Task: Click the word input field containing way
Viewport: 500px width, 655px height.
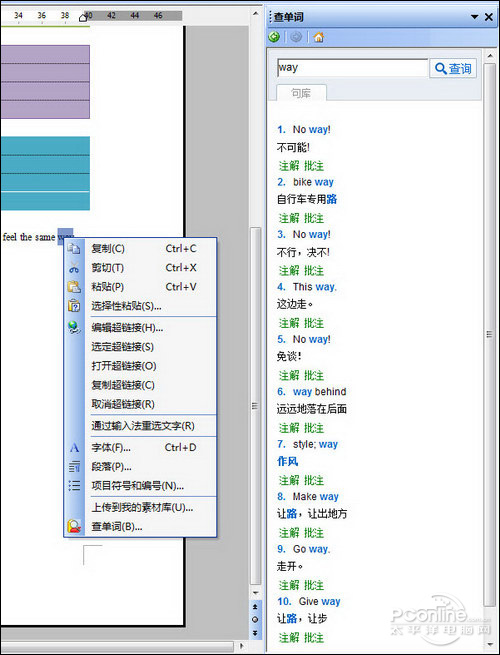Action: tap(353, 67)
